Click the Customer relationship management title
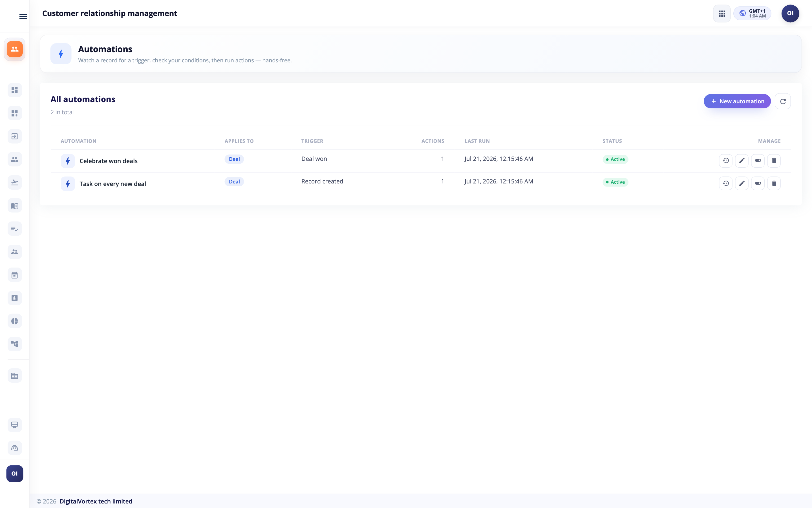Viewport: 812px width, 508px height. 110,14
